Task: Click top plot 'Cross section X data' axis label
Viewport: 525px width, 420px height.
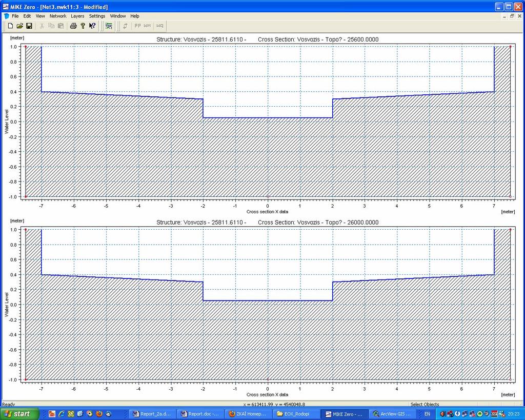Action: pos(267,212)
